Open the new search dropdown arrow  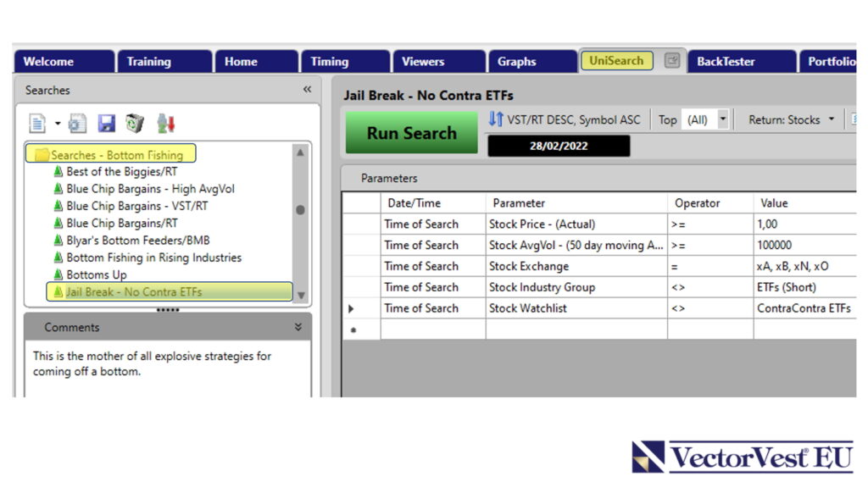point(58,124)
